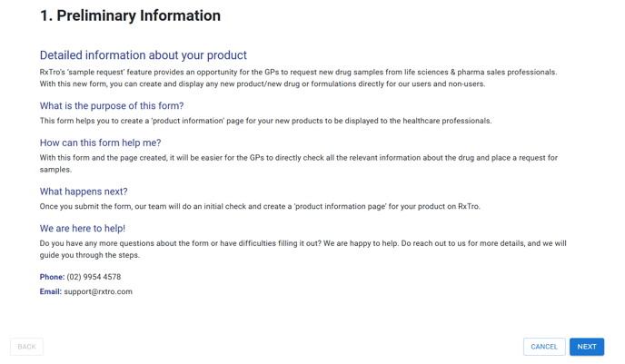This screenshot has height=364, width=625.
Task: Click the bold 'Phone:' label
Action: (52, 277)
